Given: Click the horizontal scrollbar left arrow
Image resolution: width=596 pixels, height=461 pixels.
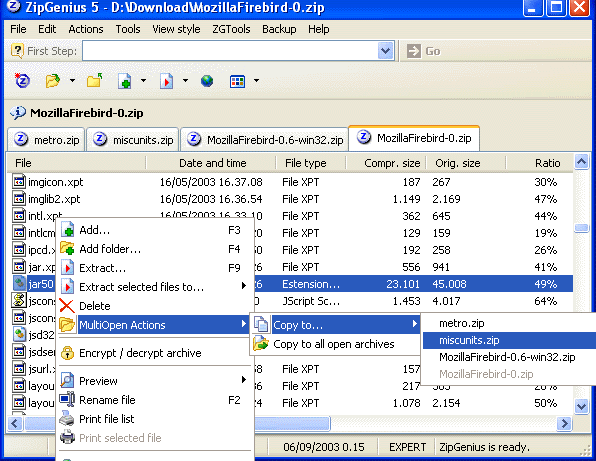Looking at the screenshot, I should pyautogui.click(x=15, y=423).
